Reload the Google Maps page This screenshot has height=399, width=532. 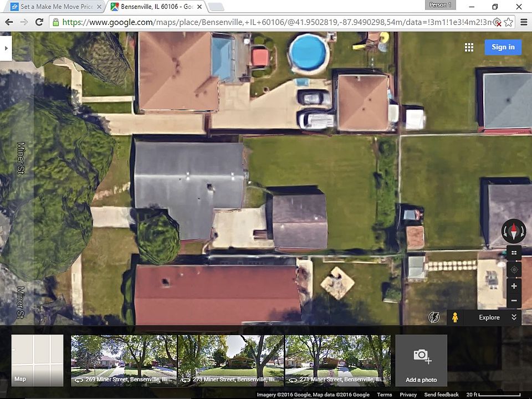click(39, 22)
